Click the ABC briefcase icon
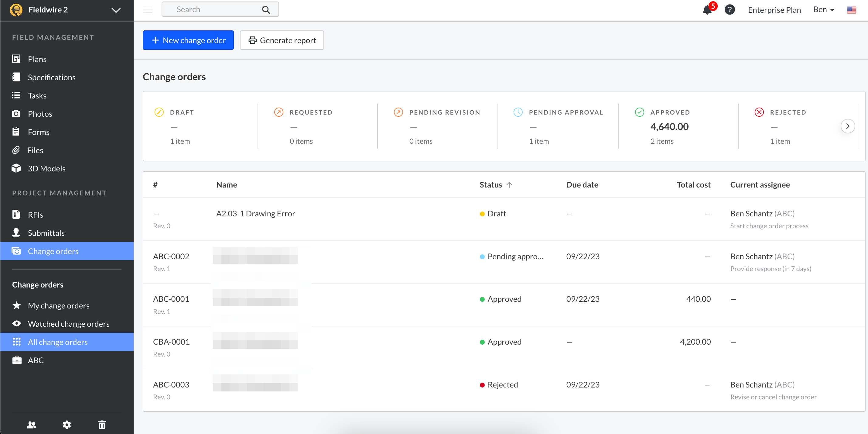868x434 pixels. click(x=17, y=360)
